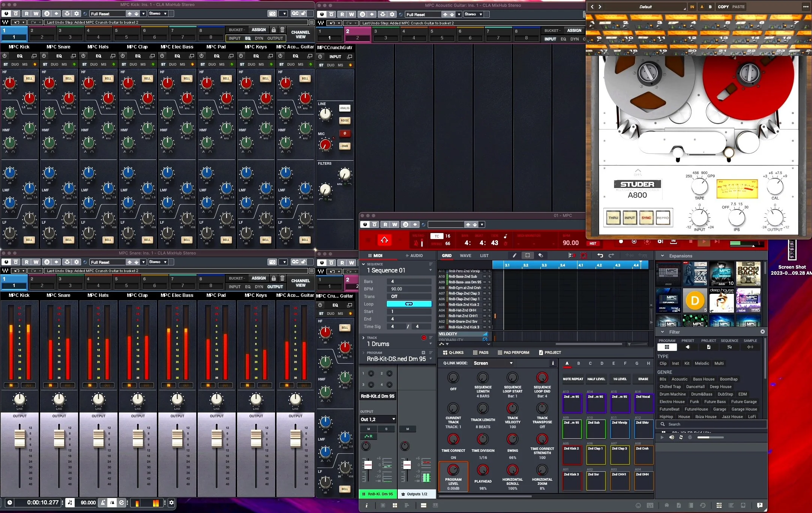Open the Q-LINK MODE Screen dropdown
This screenshot has height=513, width=812.
(493, 363)
